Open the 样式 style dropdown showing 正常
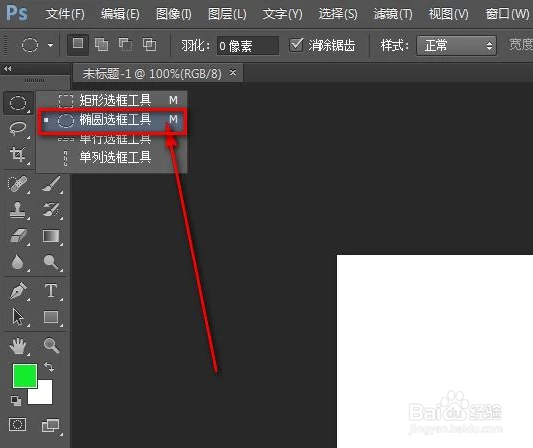Image resolution: width=533 pixels, height=448 pixels. coord(456,45)
